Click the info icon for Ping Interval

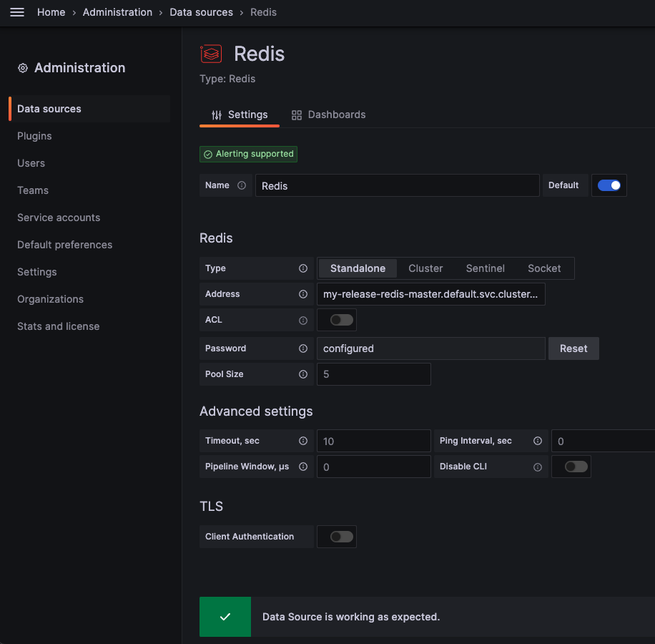(538, 441)
